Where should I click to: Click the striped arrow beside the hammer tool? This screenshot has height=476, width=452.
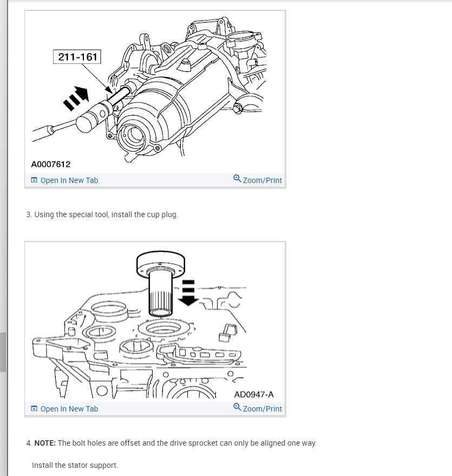[76, 99]
